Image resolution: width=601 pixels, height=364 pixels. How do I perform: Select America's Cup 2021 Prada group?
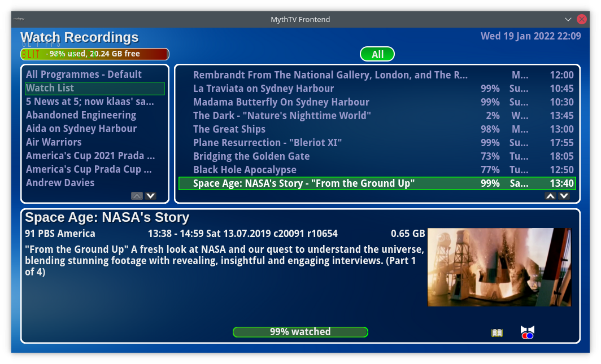[95, 156]
